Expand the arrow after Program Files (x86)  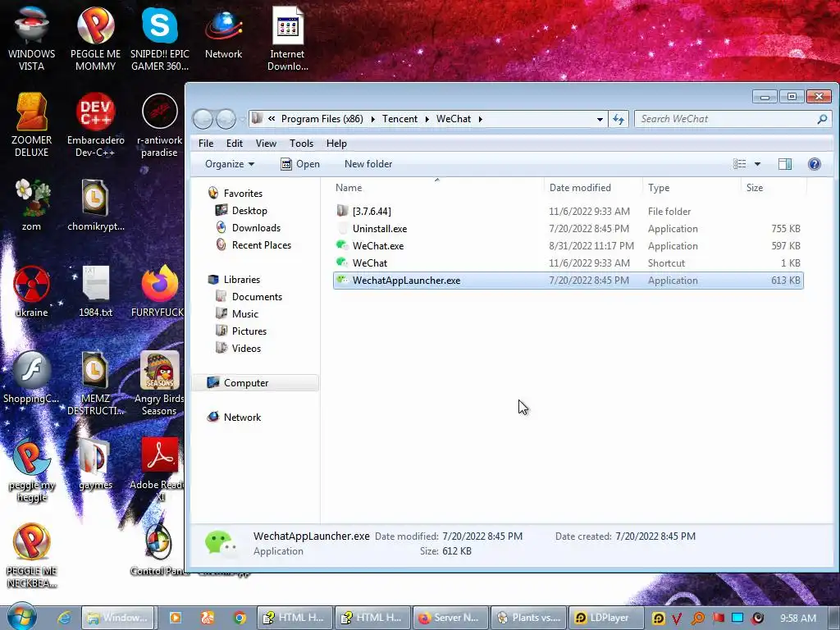[x=373, y=119]
